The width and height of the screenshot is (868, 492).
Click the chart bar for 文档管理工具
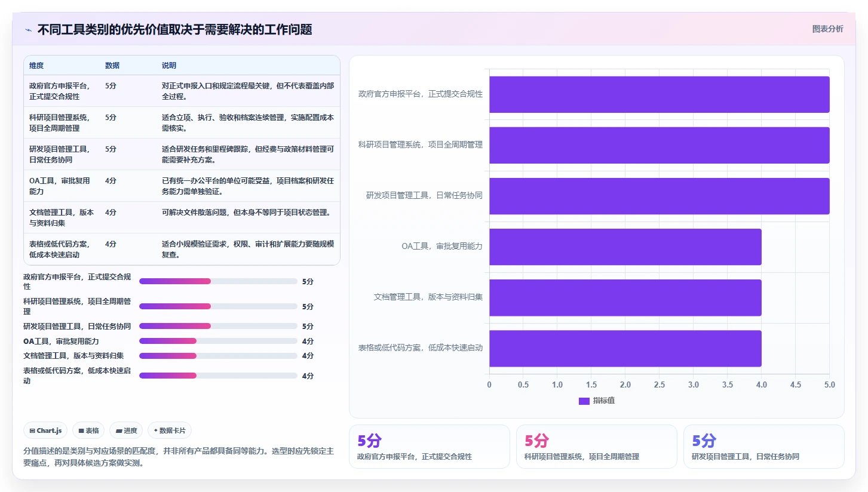click(x=625, y=297)
